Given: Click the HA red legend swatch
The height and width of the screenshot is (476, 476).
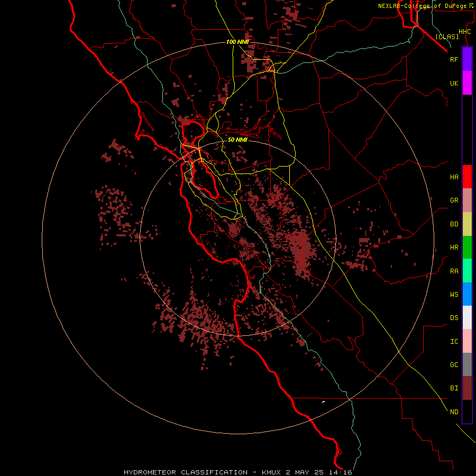Looking at the screenshot, I should point(467,177).
